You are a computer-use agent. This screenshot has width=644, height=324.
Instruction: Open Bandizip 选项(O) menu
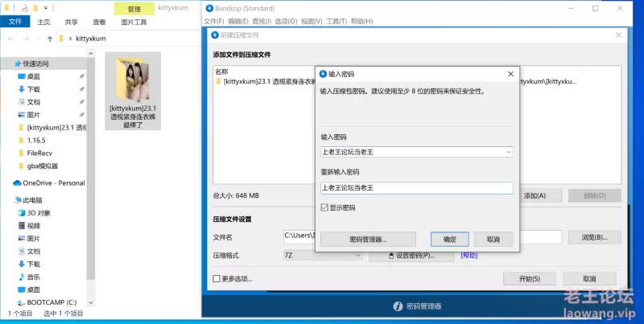click(286, 22)
